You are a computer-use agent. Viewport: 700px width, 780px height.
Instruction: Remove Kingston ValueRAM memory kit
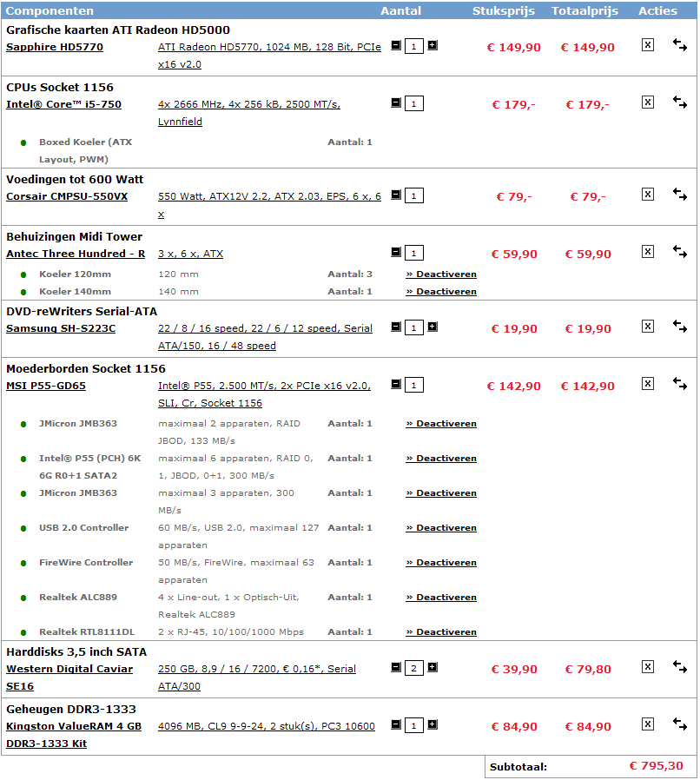[x=648, y=724]
